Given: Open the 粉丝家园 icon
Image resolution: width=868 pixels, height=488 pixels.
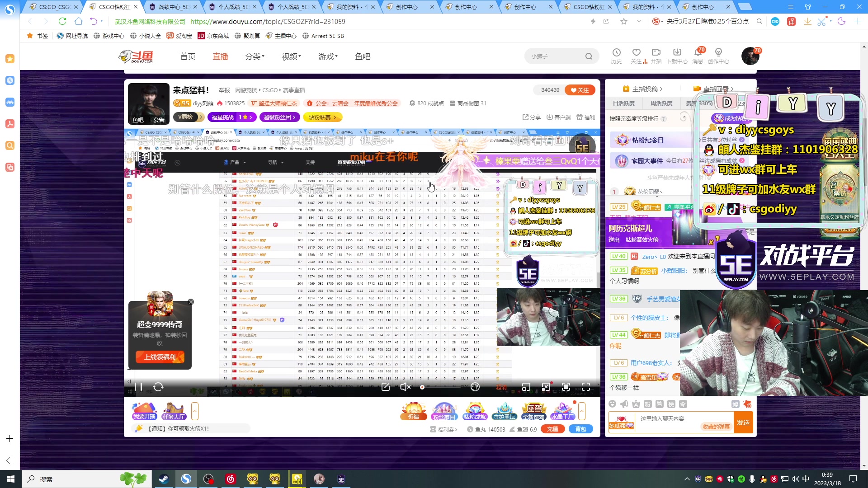Looking at the screenshot, I should (x=444, y=411).
